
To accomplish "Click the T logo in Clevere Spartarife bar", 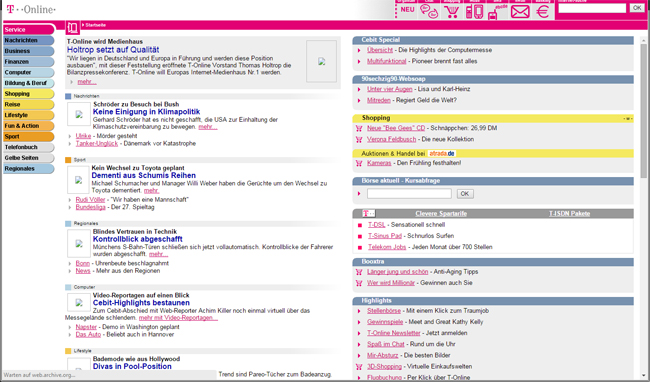I will pos(369,213).
